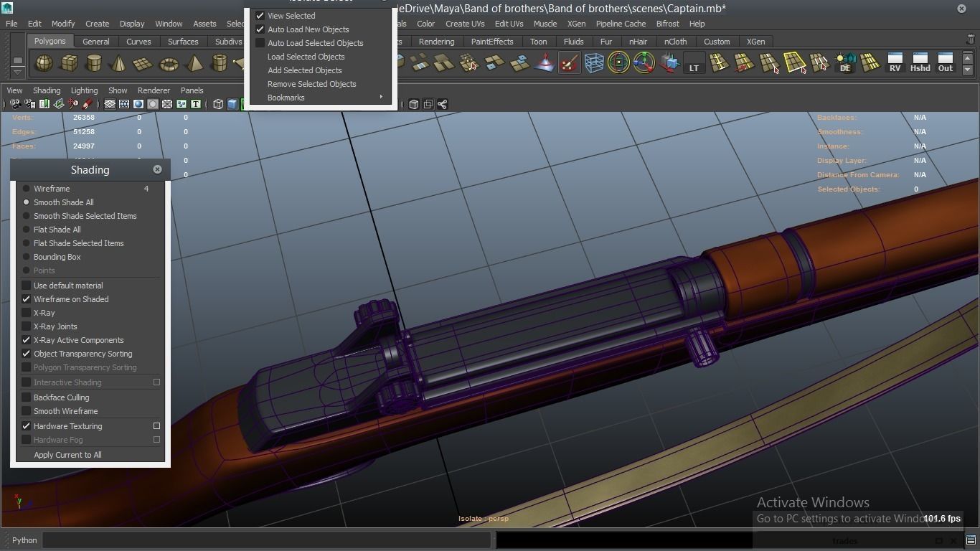Click the select camera icon in panel toolbar
980x551 pixels.
tap(16, 104)
